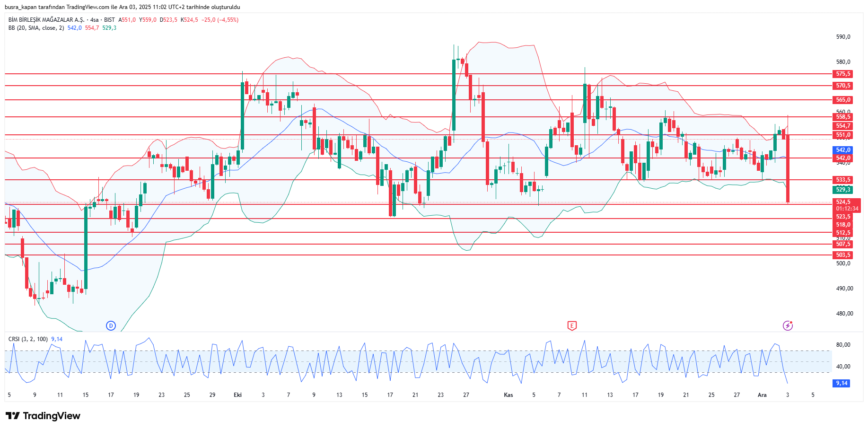This screenshot has height=430, width=868.
Task: Select the BİM BİRLEŞİK MAĞAZALAR symbol title
Action: [x=46, y=20]
